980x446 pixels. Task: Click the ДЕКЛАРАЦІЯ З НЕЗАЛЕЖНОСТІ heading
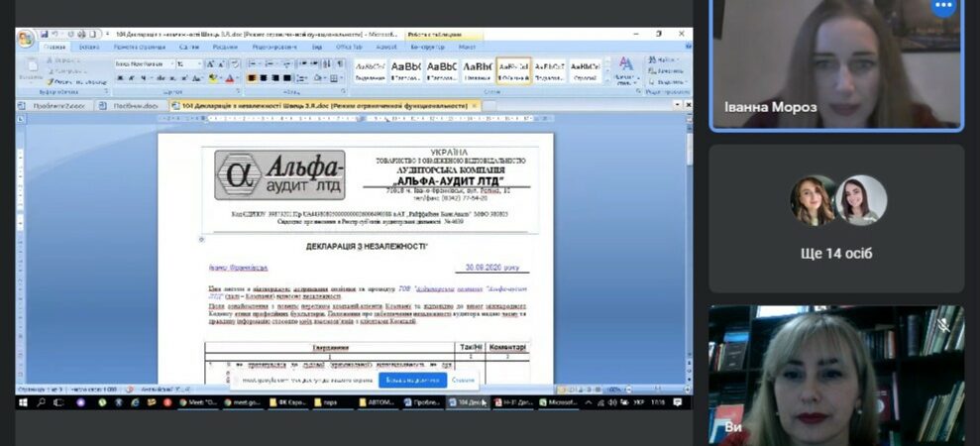point(367,247)
